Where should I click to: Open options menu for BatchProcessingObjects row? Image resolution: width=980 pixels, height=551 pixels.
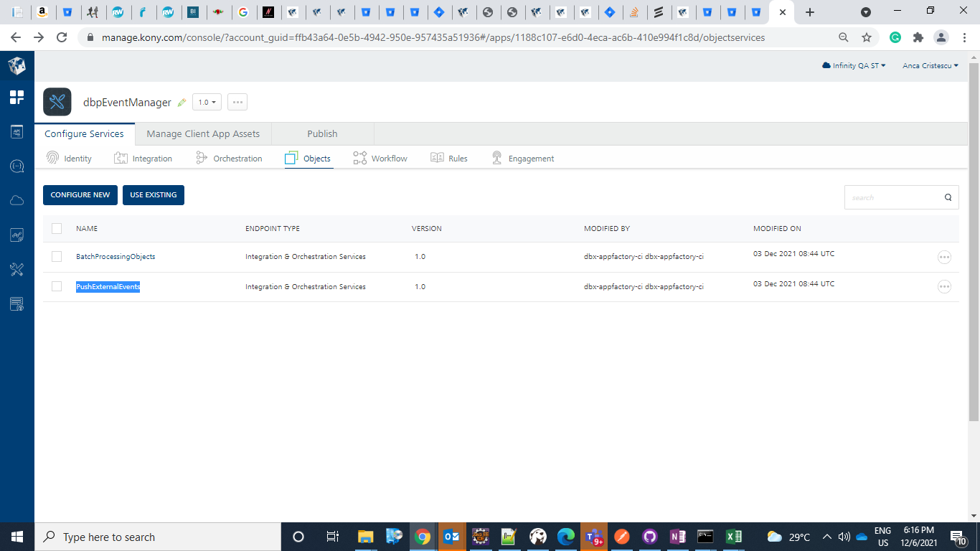point(944,257)
